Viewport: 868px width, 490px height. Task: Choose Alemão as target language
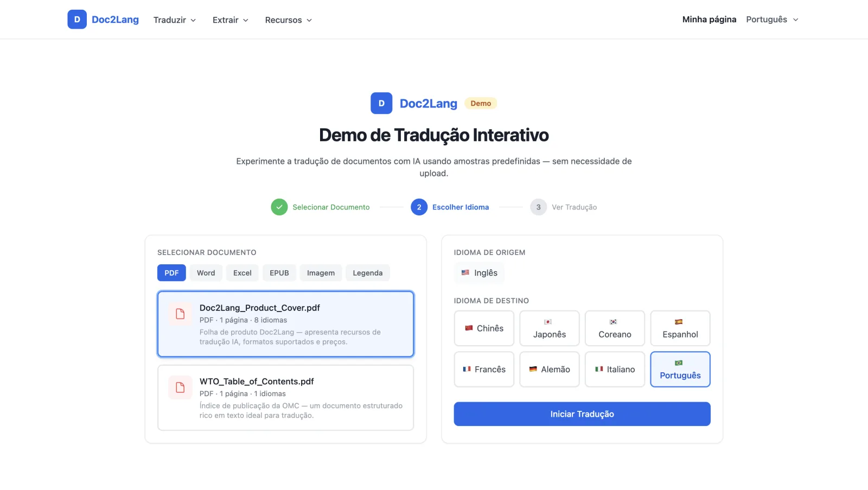coord(550,370)
